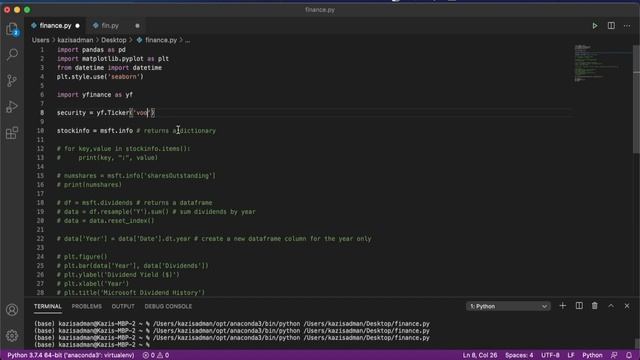Click 'Desktop' breadcrumb segment
This screenshot has width=640, height=360.
pyautogui.click(x=113, y=40)
